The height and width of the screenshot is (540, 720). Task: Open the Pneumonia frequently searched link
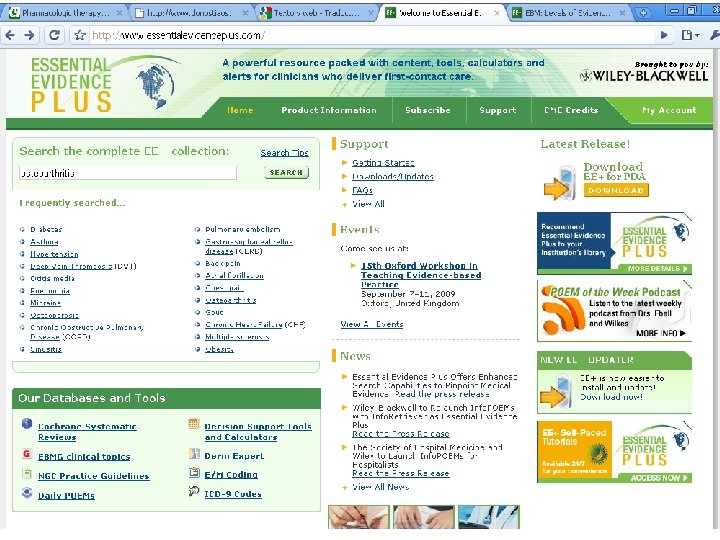point(50,291)
